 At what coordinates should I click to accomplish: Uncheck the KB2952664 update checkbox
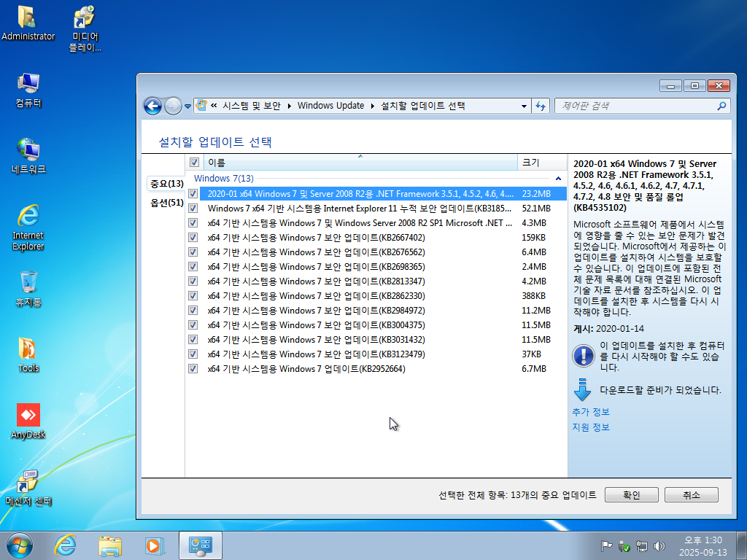(x=193, y=368)
